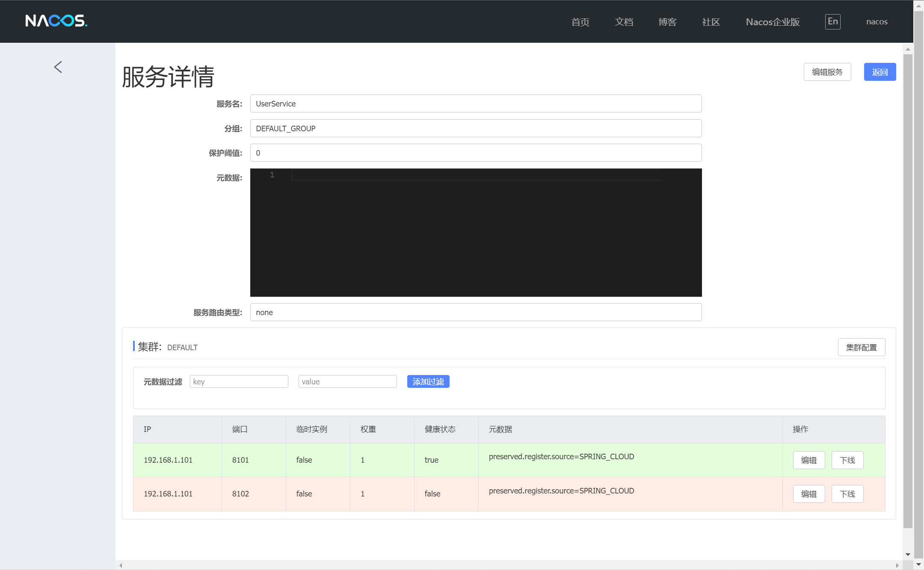The width and height of the screenshot is (924, 570).
Task: Take instance port 8101 offline (下线)
Action: (x=847, y=460)
